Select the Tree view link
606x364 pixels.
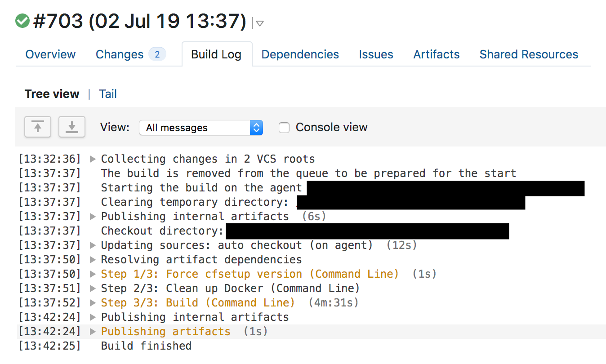[52, 94]
